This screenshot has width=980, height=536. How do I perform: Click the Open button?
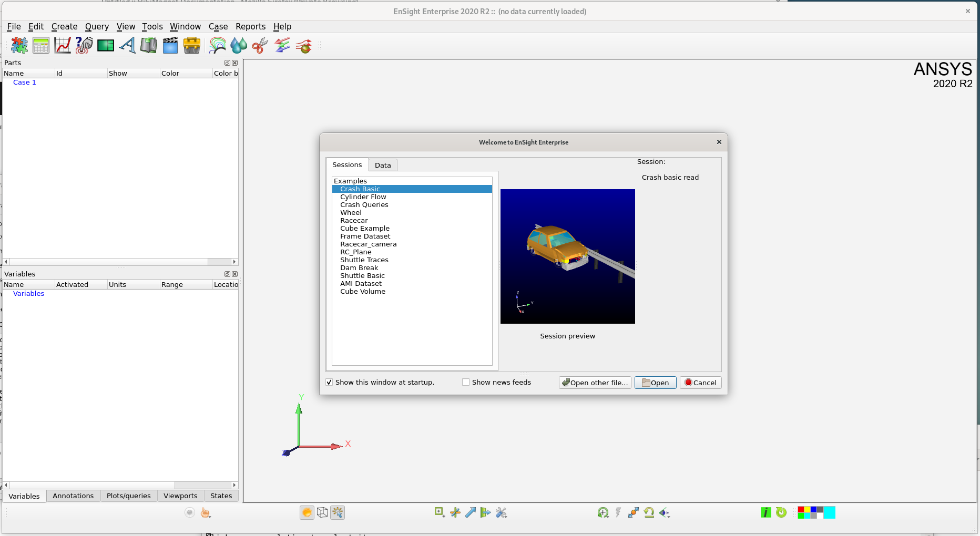[x=655, y=383]
